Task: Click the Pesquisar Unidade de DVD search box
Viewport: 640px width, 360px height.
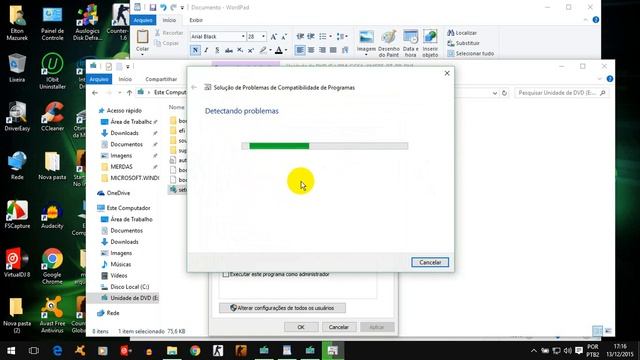Action: click(x=561, y=93)
